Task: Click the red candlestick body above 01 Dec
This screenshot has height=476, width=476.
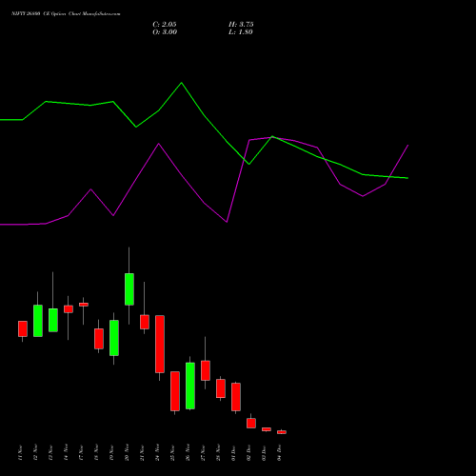Action: point(236,397)
